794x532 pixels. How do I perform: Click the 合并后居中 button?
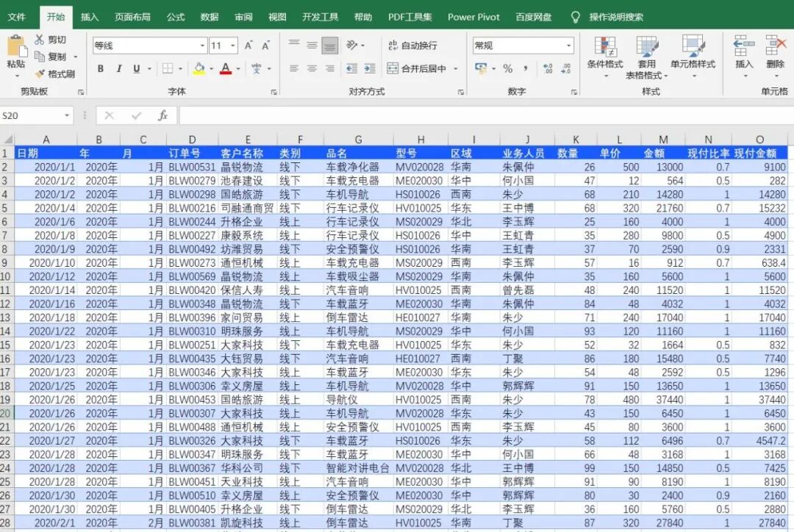point(417,68)
